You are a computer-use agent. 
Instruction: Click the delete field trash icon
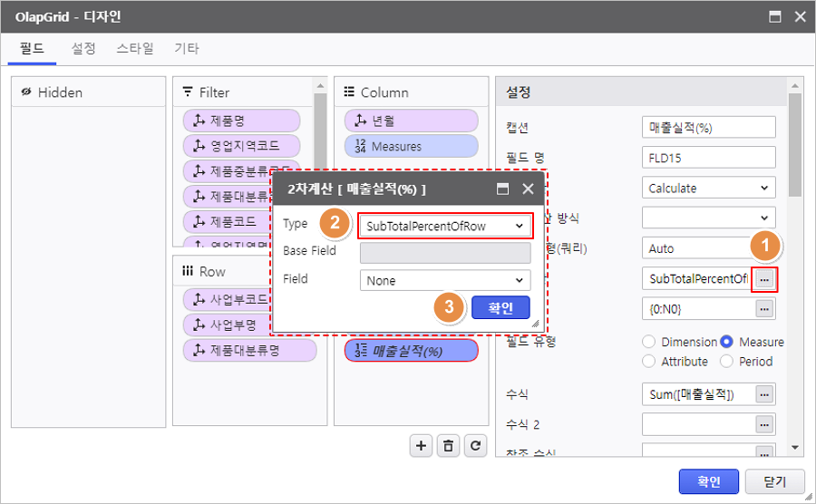448,445
